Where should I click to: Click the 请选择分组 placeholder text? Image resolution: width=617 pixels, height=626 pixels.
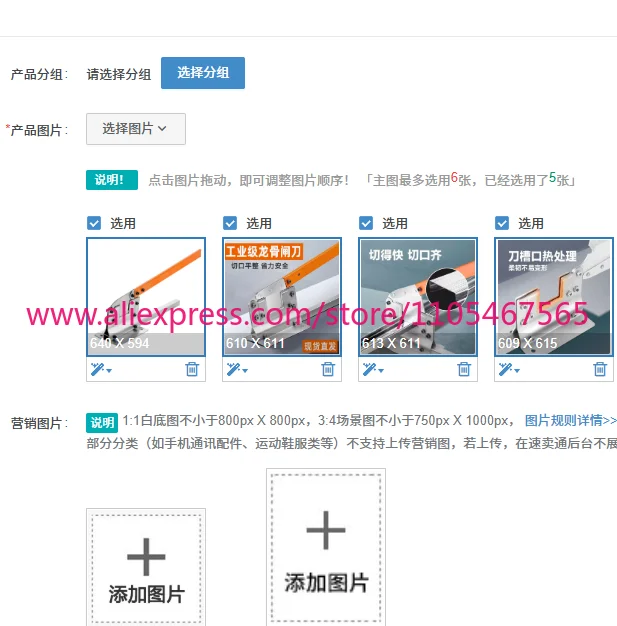click(119, 74)
